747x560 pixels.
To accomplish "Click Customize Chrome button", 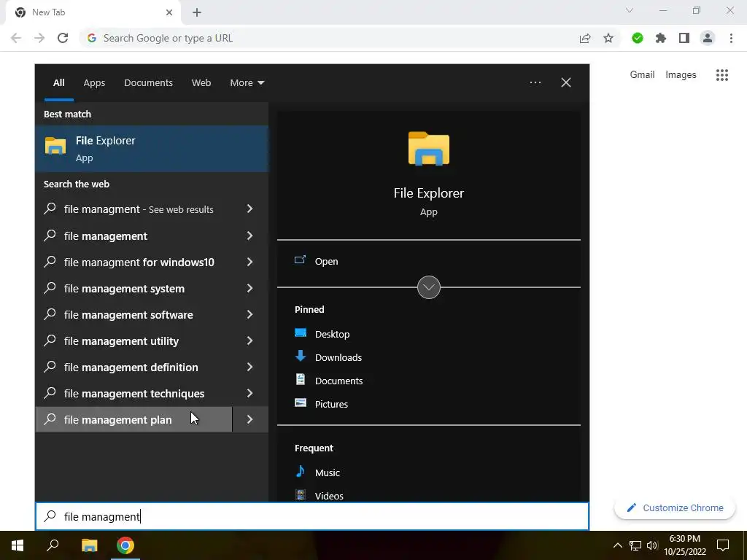I will click(675, 507).
